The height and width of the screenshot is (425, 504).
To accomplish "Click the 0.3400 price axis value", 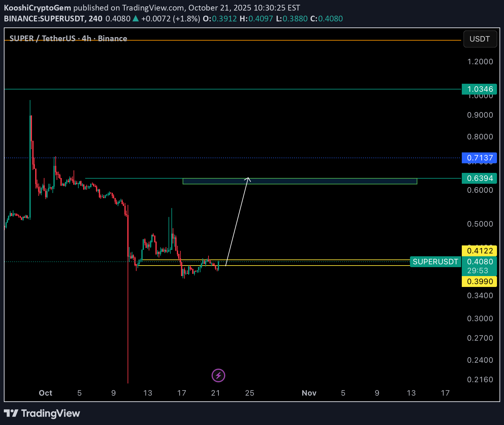I will click(480, 296).
